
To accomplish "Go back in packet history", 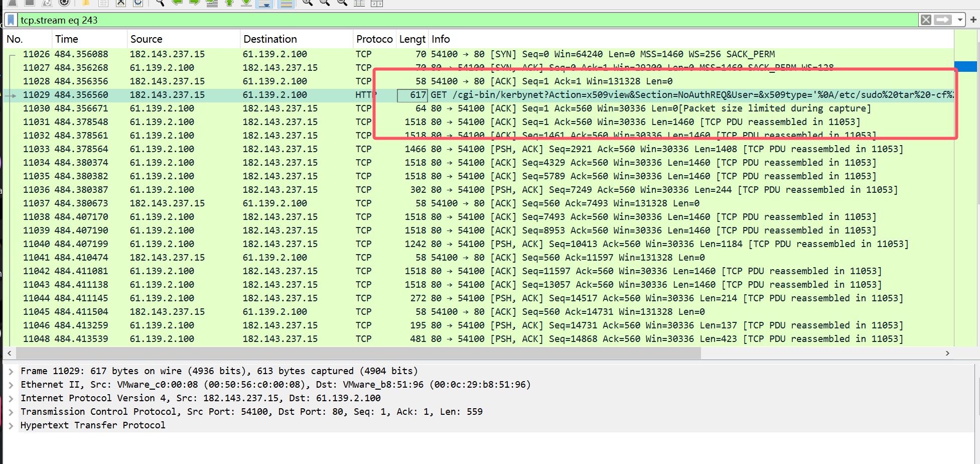I will point(177,3).
